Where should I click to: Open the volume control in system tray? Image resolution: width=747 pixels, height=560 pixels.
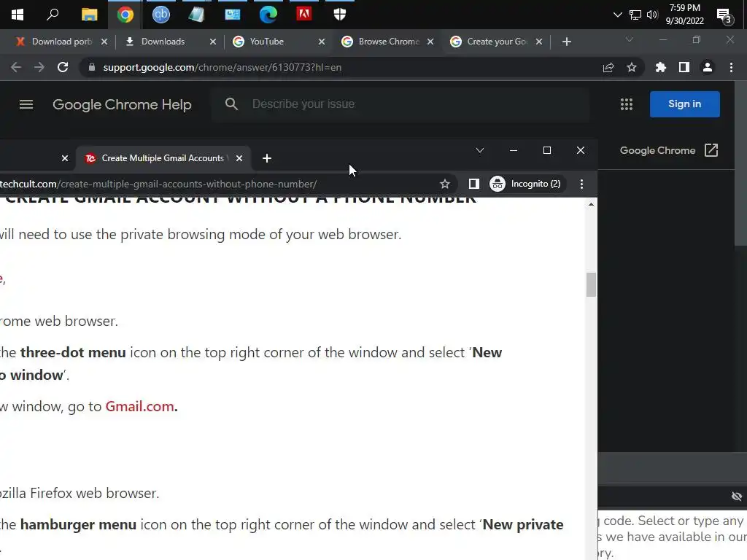(x=652, y=15)
